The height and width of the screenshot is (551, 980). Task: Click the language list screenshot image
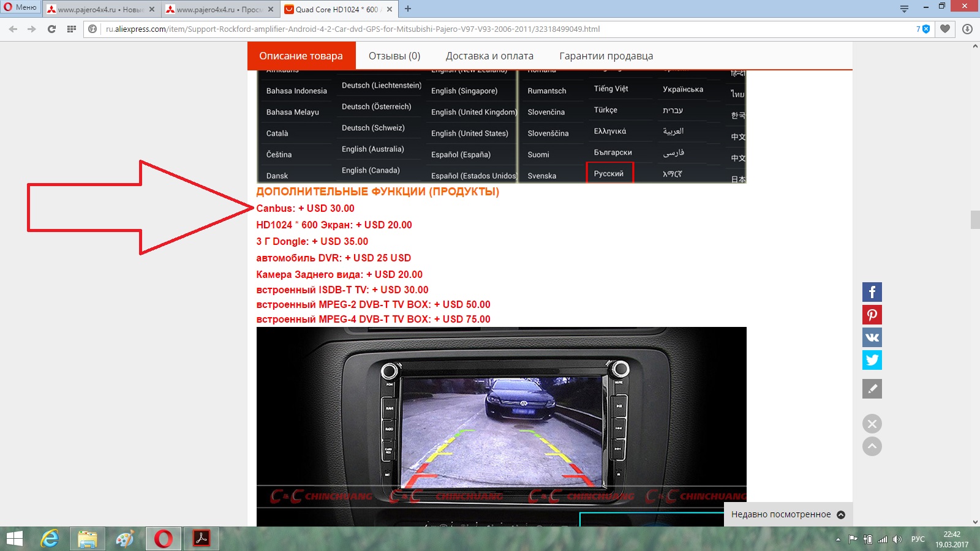coord(502,127)
